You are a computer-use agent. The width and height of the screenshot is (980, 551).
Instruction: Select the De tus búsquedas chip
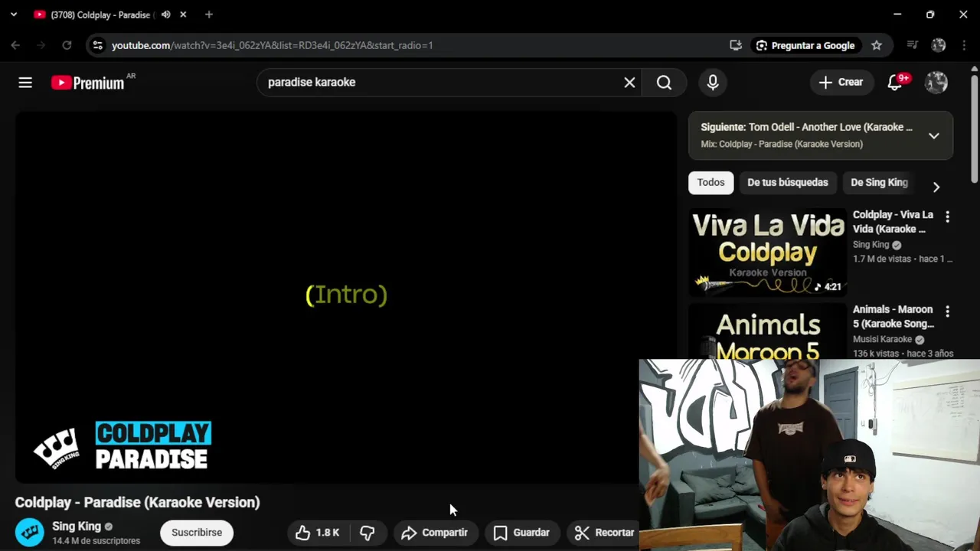coord(788,183)
